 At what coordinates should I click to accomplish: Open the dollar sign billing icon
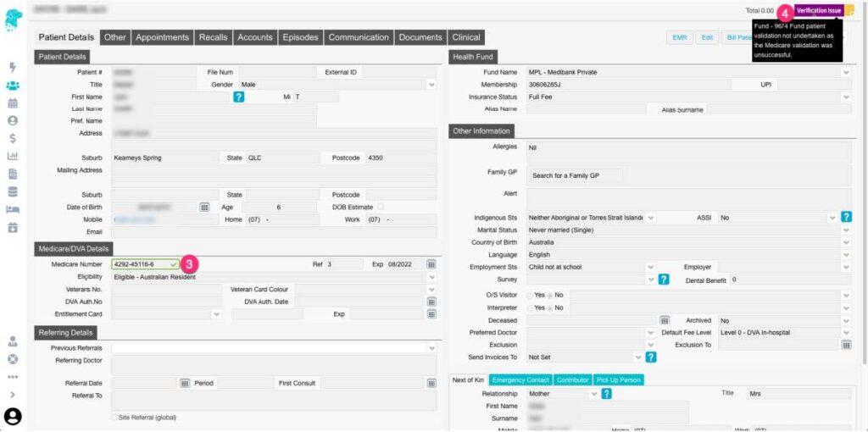(12, 138)
